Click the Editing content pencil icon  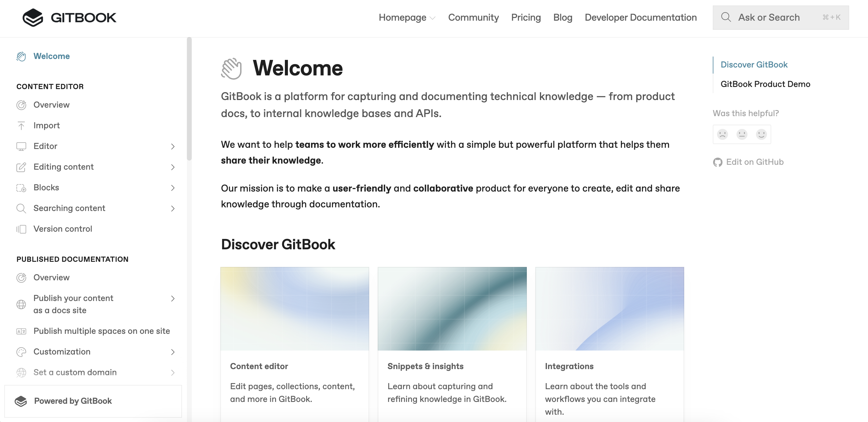click(21, 167)
